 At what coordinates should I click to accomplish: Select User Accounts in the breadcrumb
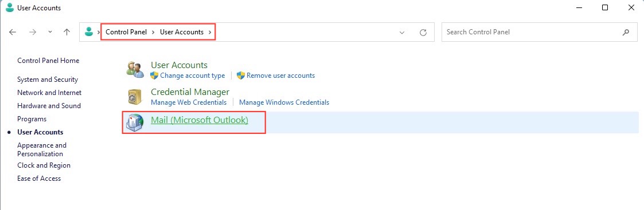[182, 32]
